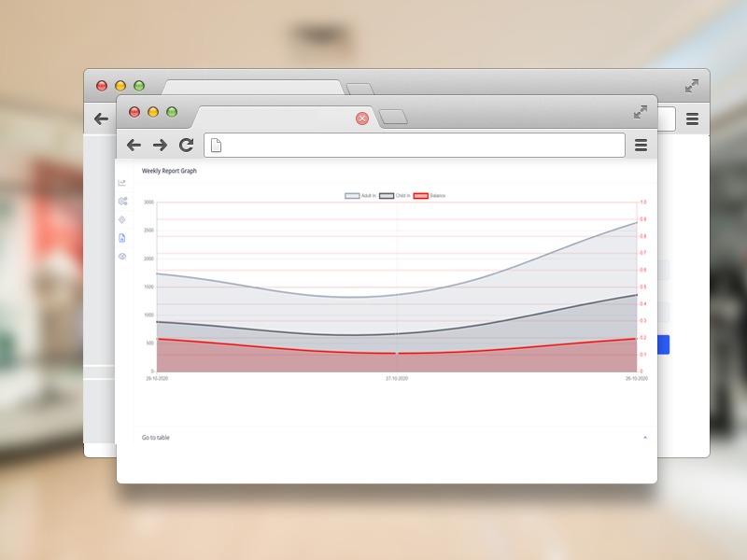This screenshot has height=560, width=747.
Task: Click the browser forward arrow
Action: (160, 145)
